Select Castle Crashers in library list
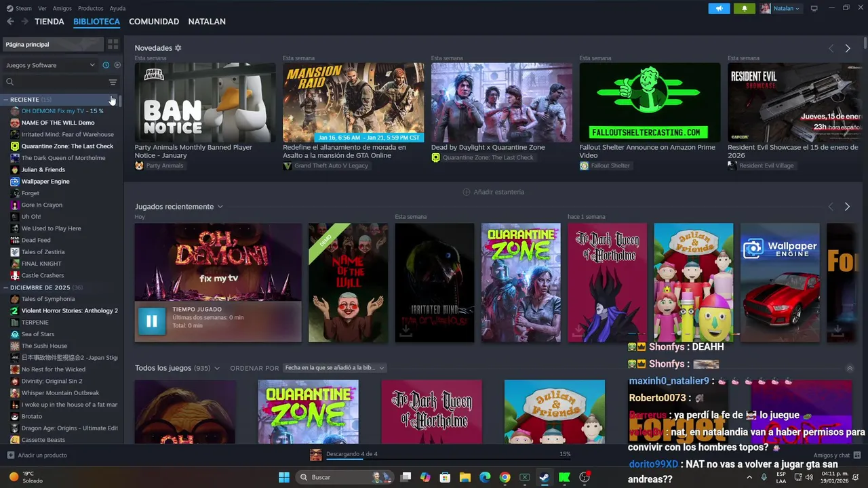This screenshot has height=488, width=868. pyautogui.click(x=43, y=275)
